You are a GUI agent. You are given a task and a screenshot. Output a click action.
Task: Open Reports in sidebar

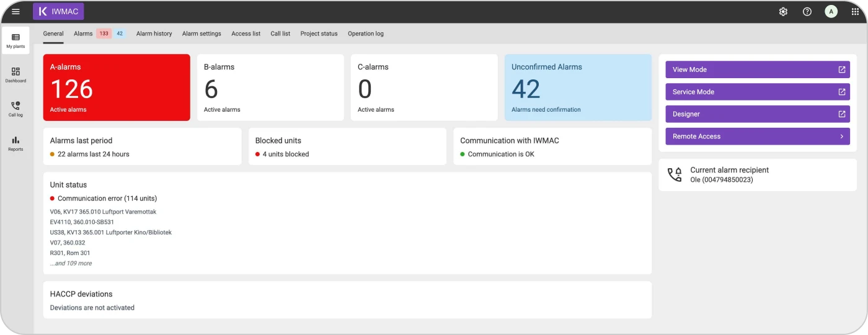point(15,143)
